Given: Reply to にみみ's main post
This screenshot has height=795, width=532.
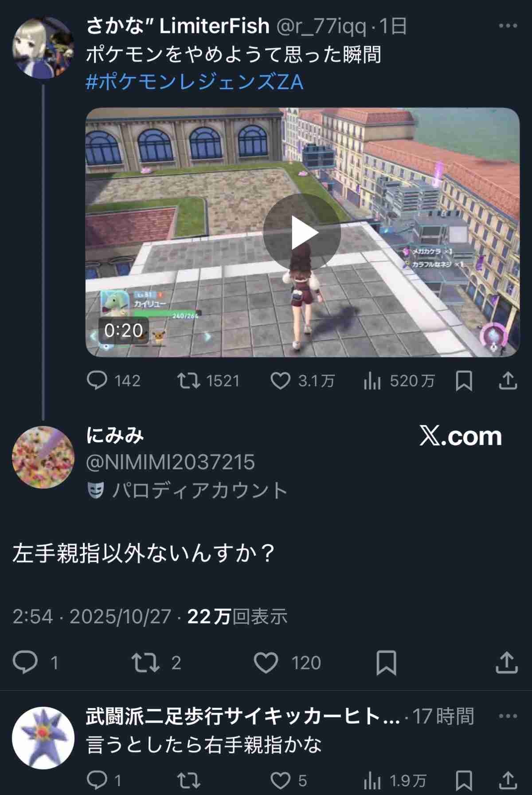Looking at the screenshot, I should pyautogui.click(x=35, y=662).
